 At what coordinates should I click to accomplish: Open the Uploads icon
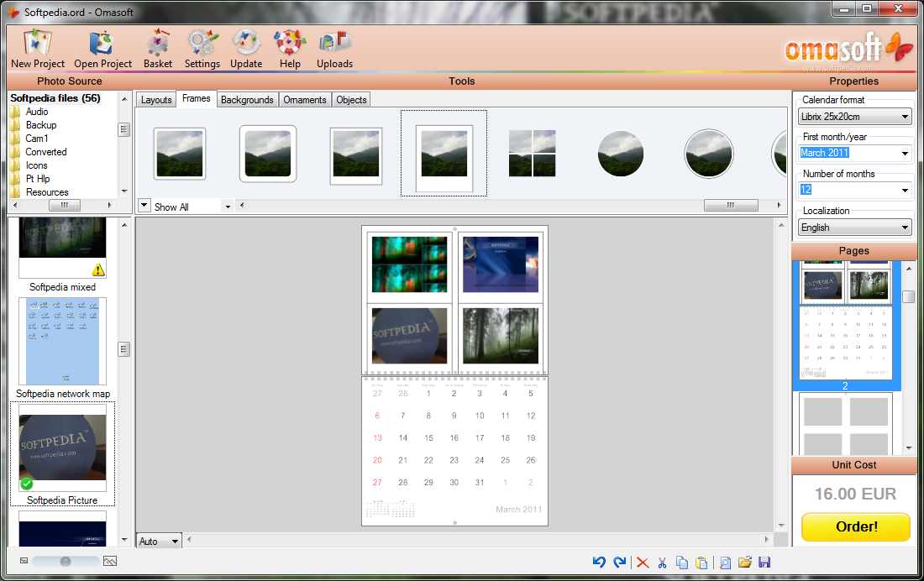(334, 50)
